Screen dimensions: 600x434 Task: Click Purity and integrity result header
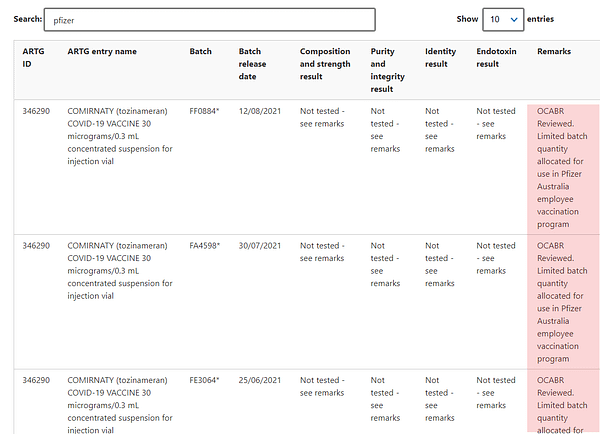click(389, 70)
